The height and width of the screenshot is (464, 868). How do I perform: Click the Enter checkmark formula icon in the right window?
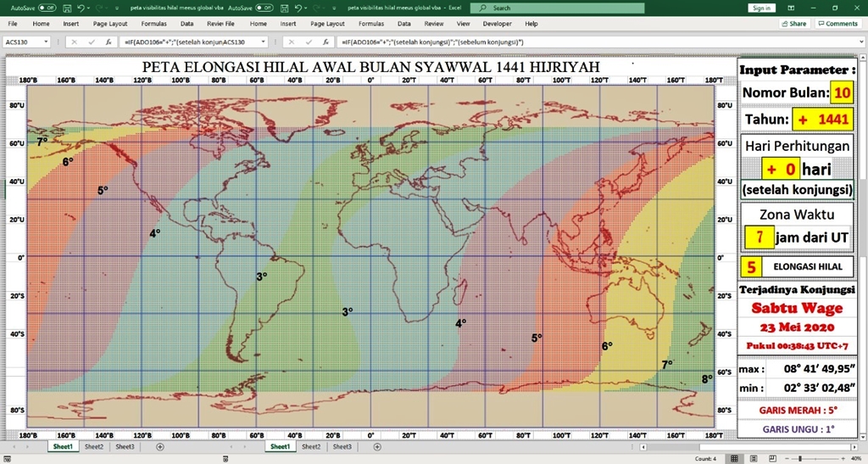[x=309, y=42]
